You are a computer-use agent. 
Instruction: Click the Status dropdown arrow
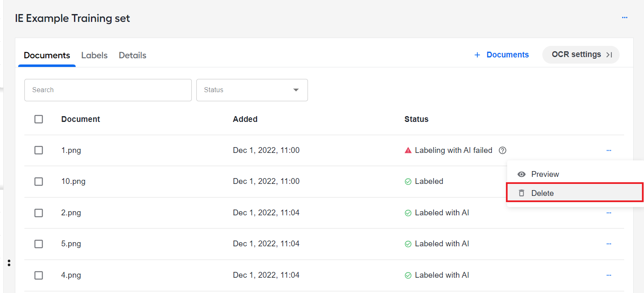coord(296,90)
